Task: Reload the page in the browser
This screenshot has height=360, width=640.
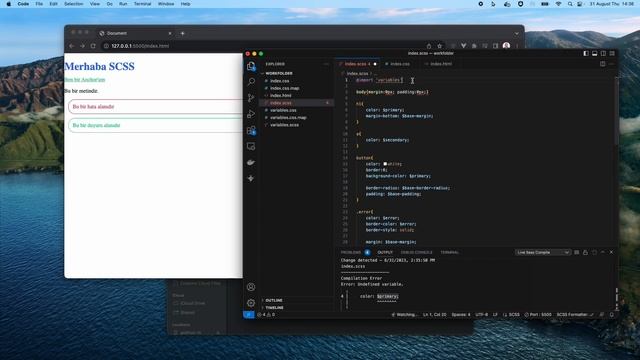Action: click(x=93, y=46)
